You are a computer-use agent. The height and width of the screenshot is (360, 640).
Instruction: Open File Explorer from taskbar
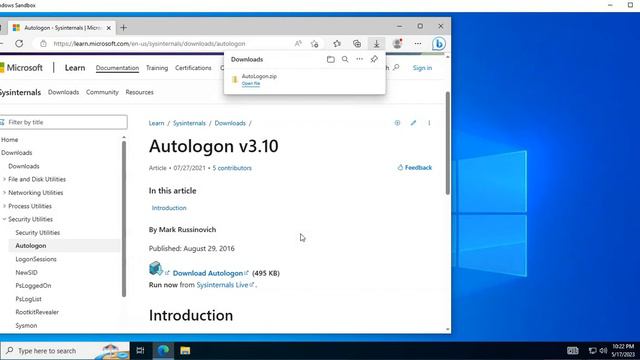[x=185, y=350]
